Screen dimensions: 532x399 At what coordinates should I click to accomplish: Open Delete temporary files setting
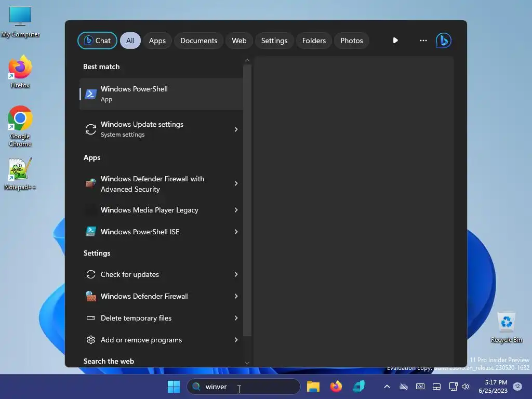[161, 318]
